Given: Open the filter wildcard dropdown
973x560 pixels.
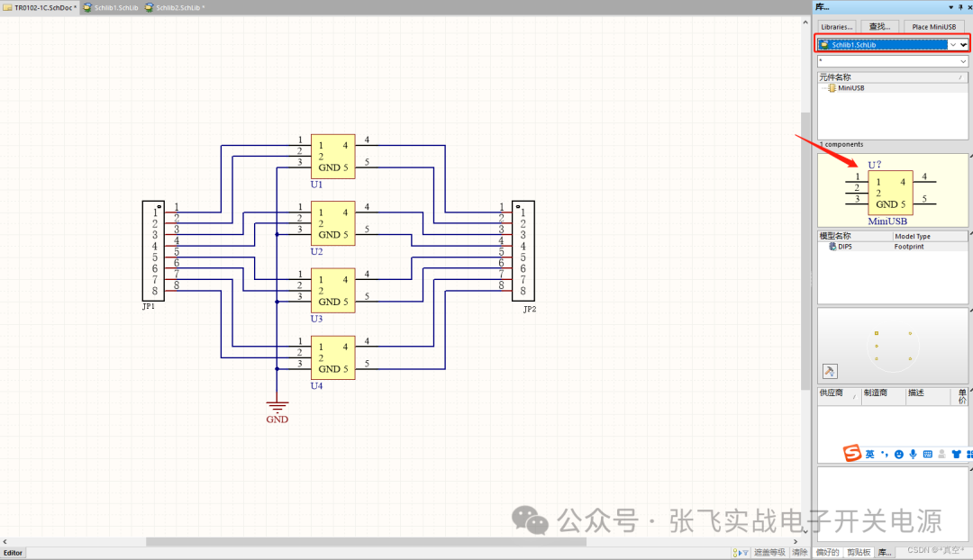Looking at the screenshot, I should coord(962,60).
